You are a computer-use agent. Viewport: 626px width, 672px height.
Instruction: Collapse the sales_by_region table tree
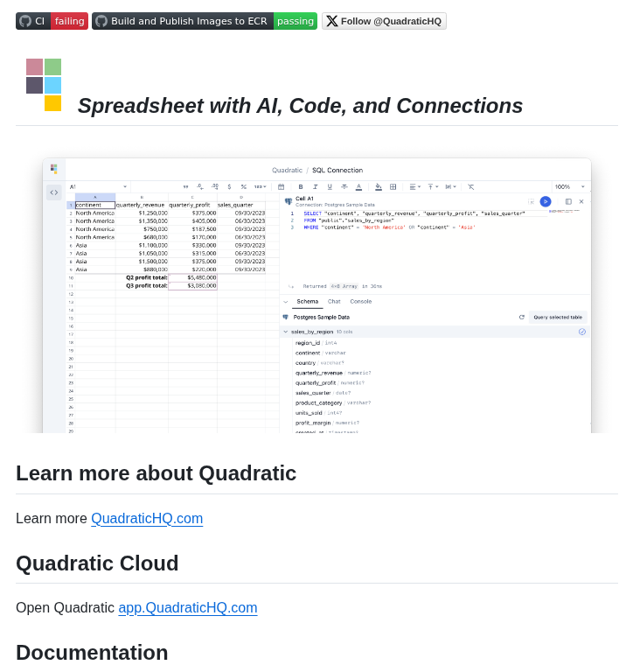[286, 332]
